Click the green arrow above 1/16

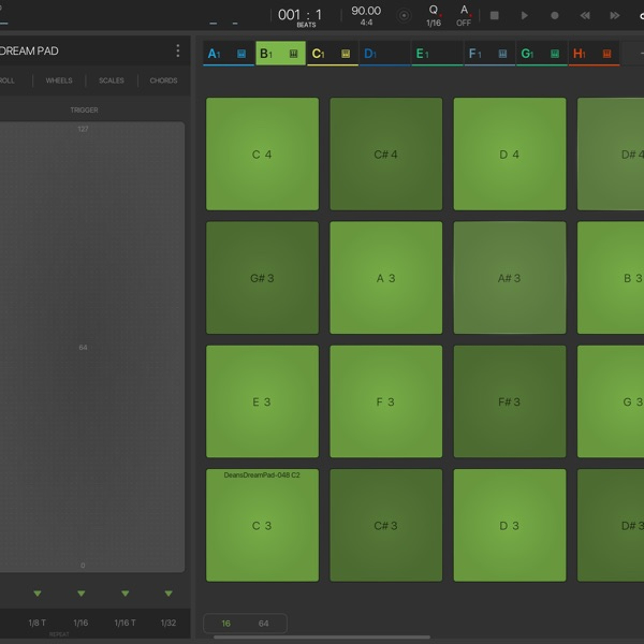(x=81, y=594)
